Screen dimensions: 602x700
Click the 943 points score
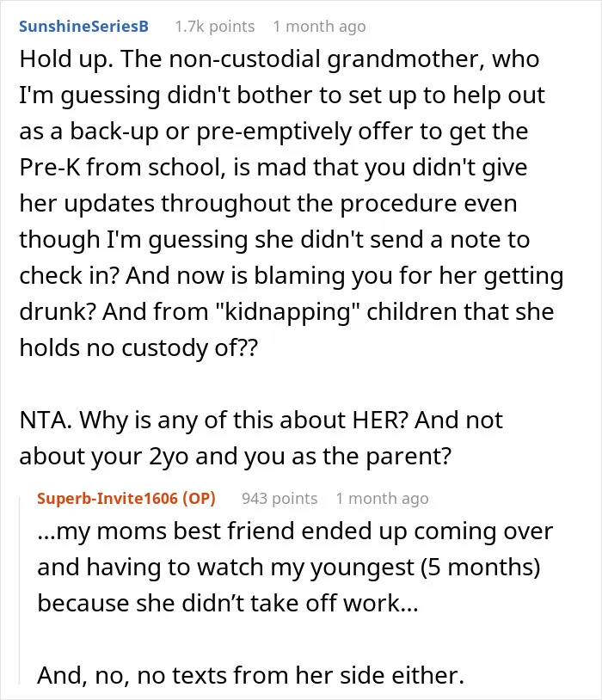279,498
